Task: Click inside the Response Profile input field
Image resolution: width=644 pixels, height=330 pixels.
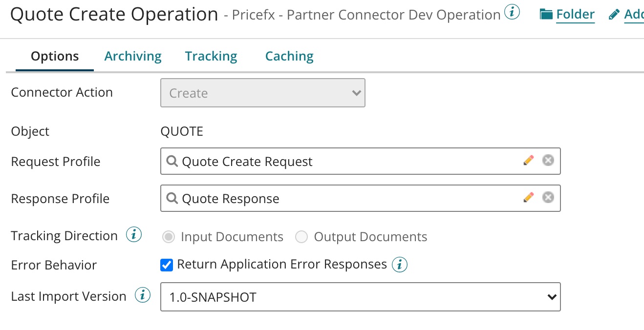Action: pyautogui.click(x=342, y=198)
